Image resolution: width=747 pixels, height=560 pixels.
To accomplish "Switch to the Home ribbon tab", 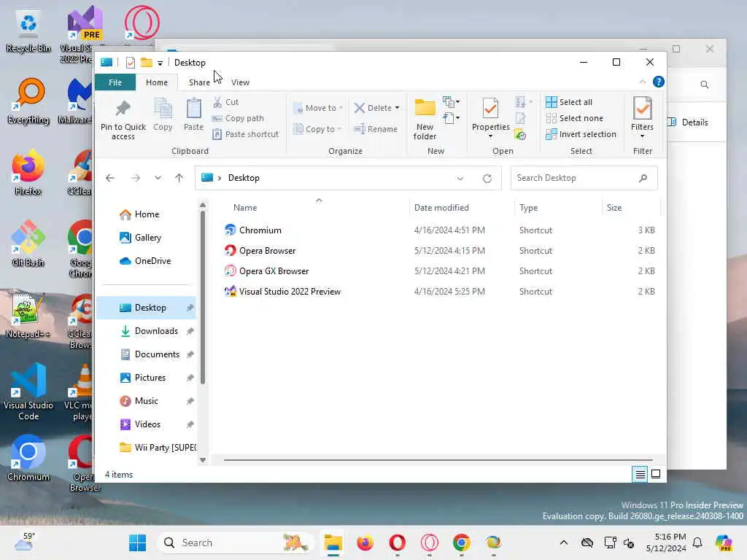I will [x=157, y=82].
